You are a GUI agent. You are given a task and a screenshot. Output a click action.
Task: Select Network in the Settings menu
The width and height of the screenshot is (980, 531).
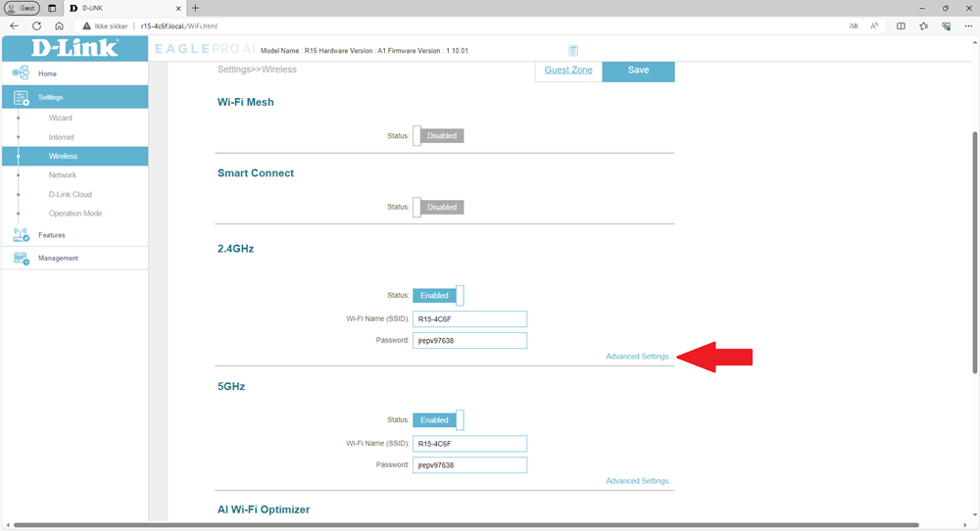click(63, 175)
